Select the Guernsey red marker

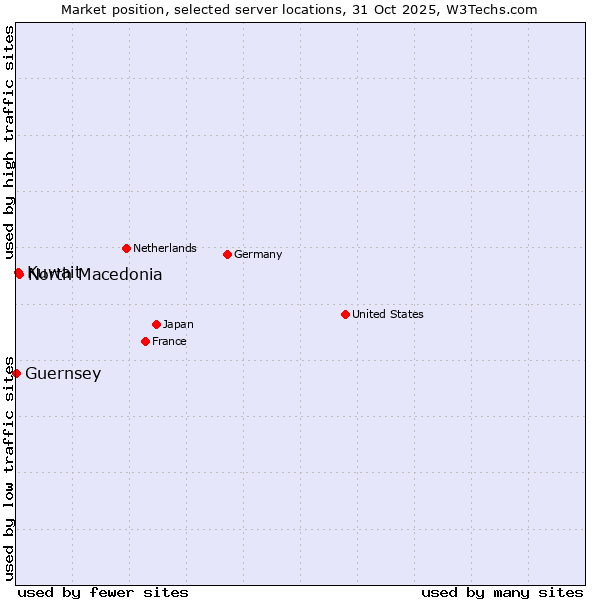tap(16, 373)
